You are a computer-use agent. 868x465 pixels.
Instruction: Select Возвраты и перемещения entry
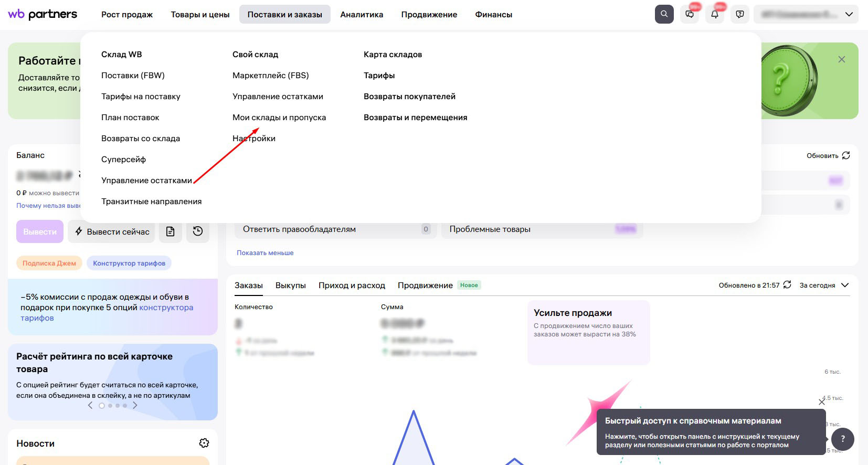415,118
